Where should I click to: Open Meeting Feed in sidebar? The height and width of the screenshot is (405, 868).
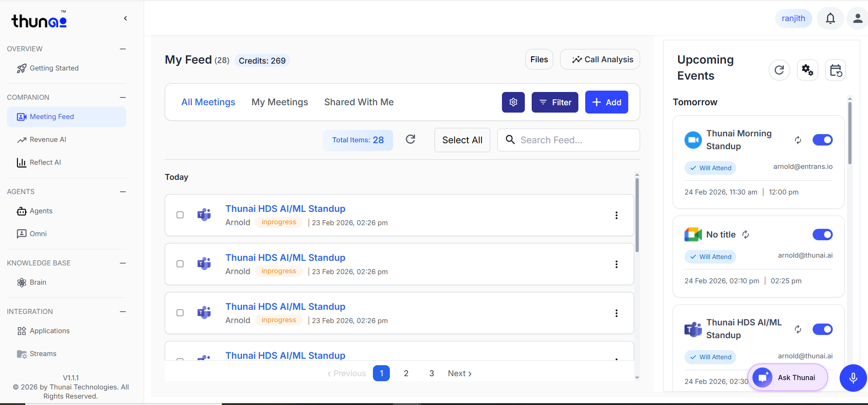point(66,117)
